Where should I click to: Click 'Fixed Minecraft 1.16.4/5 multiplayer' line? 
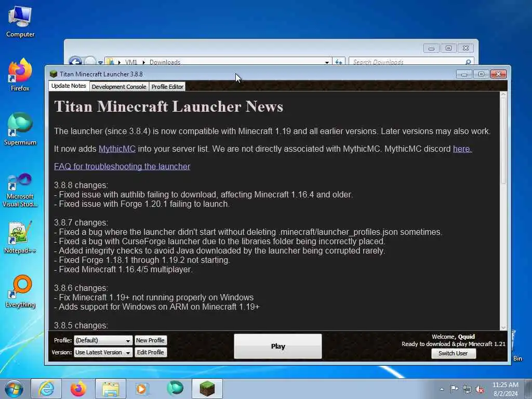124,270
